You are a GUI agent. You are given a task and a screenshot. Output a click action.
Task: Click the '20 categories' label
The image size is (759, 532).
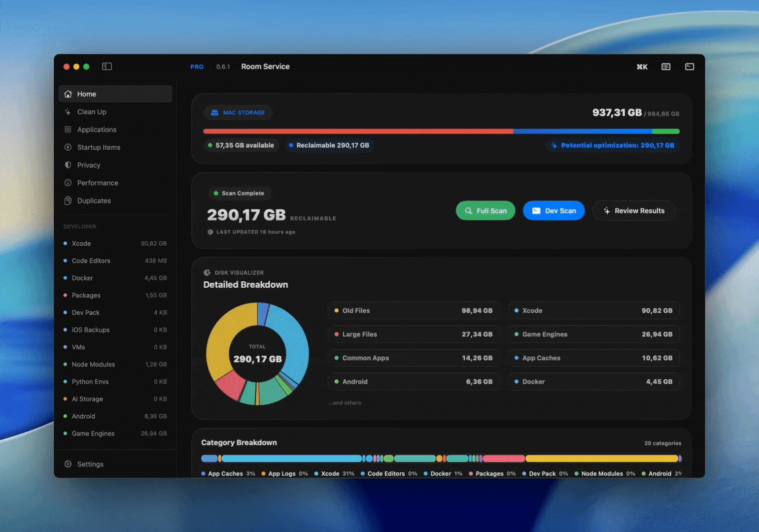tap(663, 443)
